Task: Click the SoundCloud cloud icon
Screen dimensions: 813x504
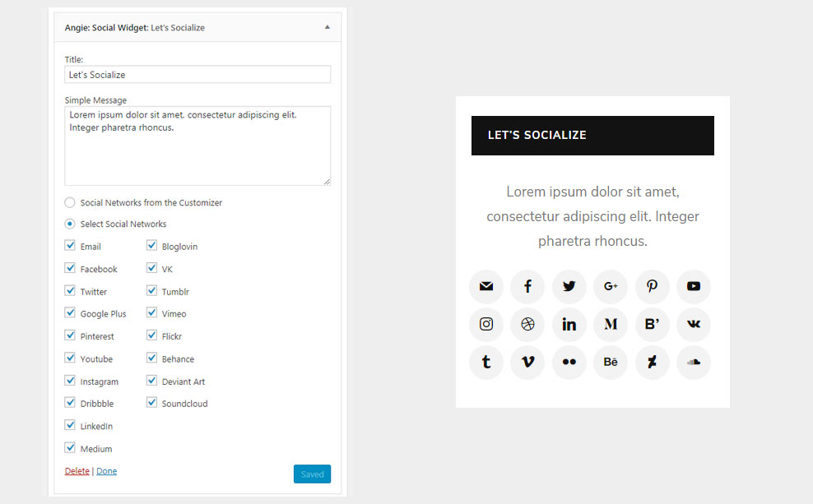Action: (x=693, y=362)
